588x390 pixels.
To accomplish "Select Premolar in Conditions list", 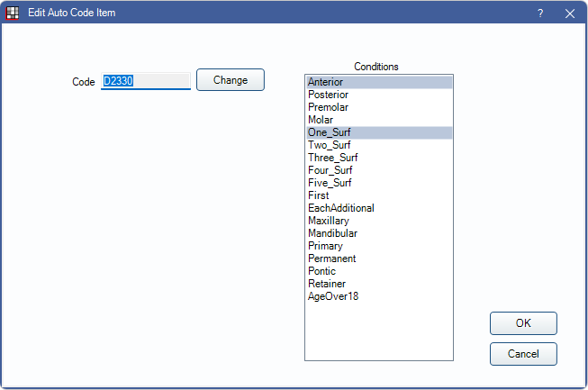I will click(x=328, y=107).
